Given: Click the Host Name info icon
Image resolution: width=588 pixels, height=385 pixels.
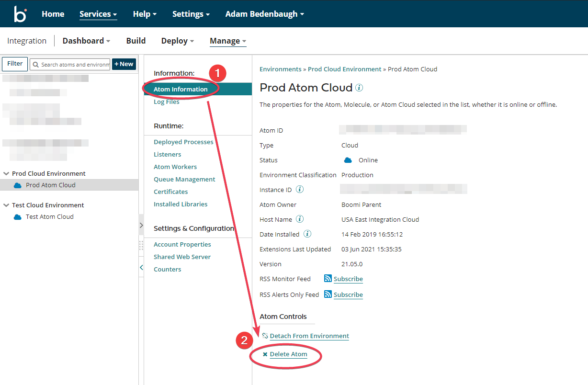Looking at the screenshot, I should click(x=300, y=219).
